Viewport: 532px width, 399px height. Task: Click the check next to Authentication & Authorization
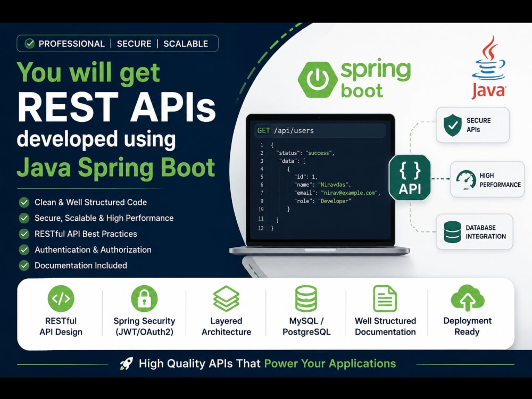[24, 250]
